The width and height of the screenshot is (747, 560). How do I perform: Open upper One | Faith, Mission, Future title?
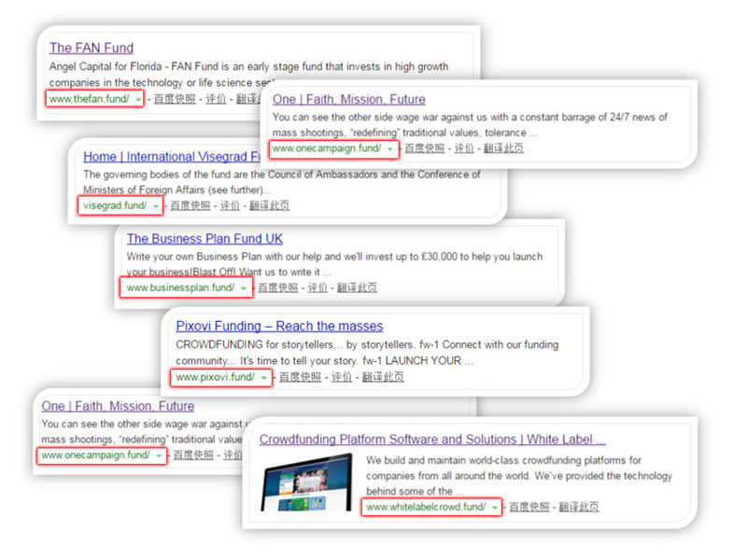[x=348, y=100]
